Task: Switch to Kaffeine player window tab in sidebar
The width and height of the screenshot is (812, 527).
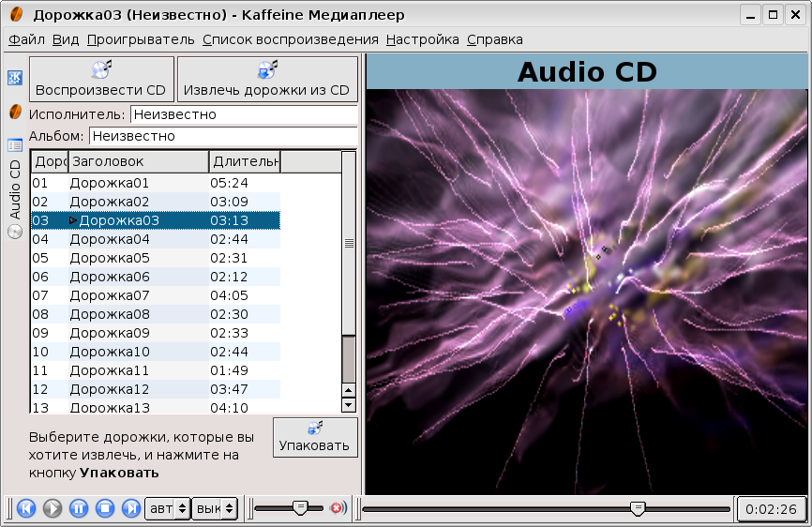Action: 16,112
